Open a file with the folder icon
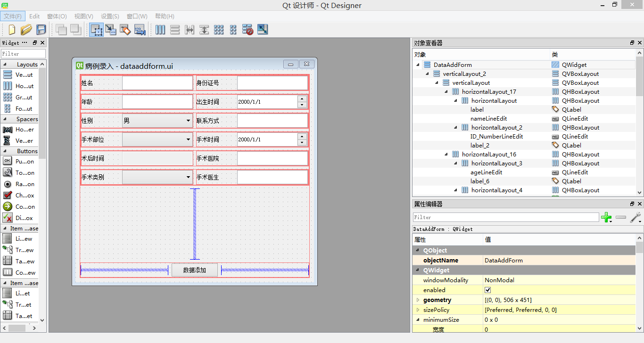Image resolution: width=644 pixels, height=343 pixels. click(26, 30)
